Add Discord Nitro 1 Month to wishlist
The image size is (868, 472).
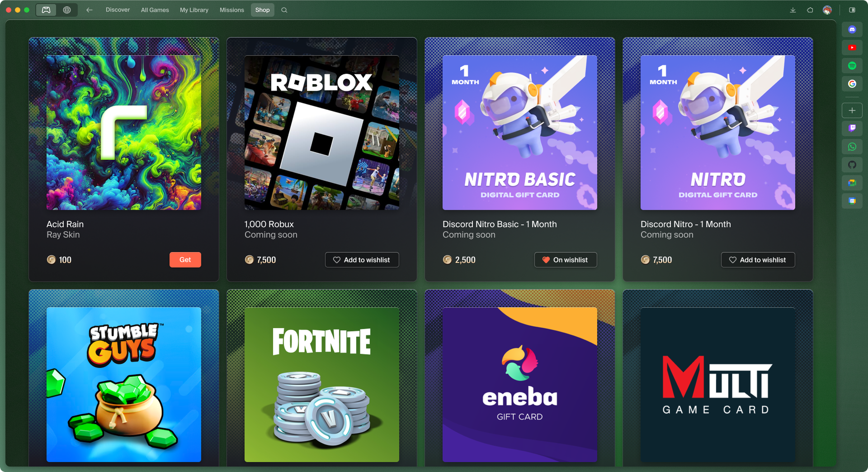click(758, 260)
